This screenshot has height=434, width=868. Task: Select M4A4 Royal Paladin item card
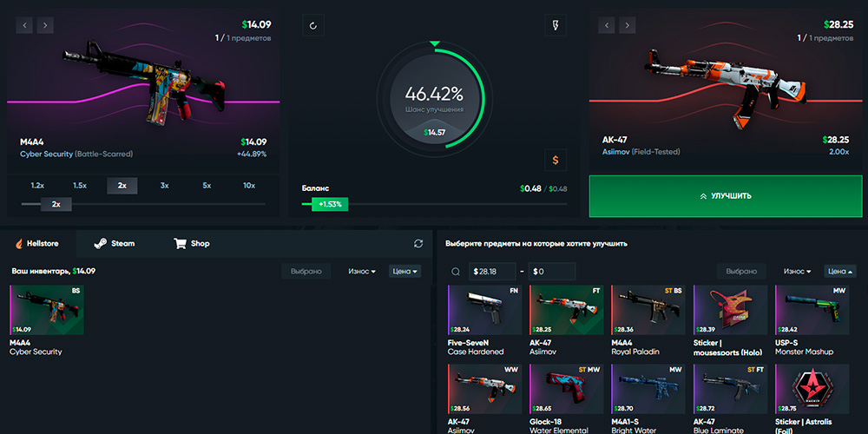pos(648,320)
